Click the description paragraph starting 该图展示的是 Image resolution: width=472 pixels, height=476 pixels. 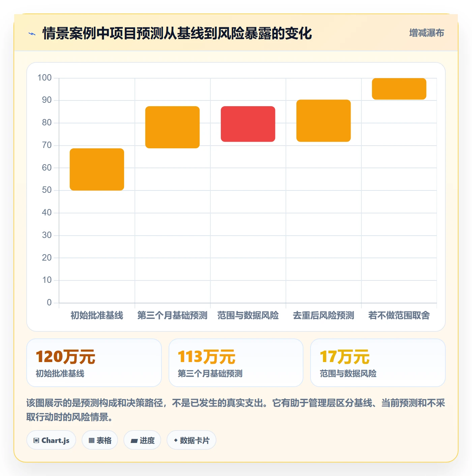[x=236, y=410]
